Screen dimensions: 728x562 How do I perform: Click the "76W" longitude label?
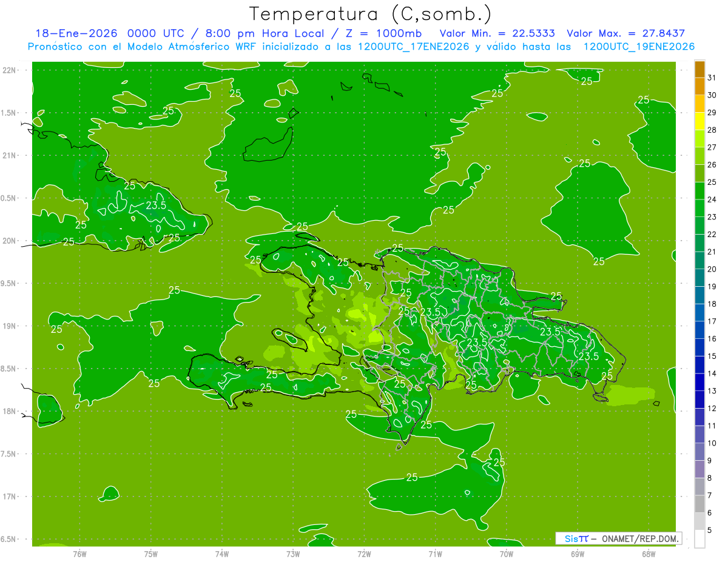tap(79, 554)
